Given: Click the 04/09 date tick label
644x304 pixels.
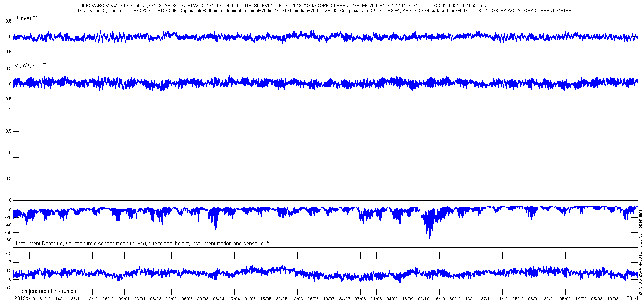Looking at the screenshot, I should (392, 299).
